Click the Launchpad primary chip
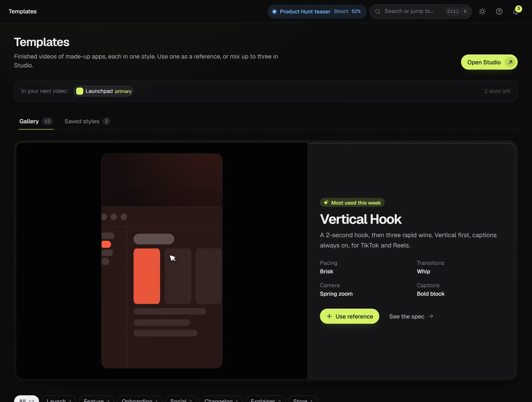532x402 pixels. (103, 91)
